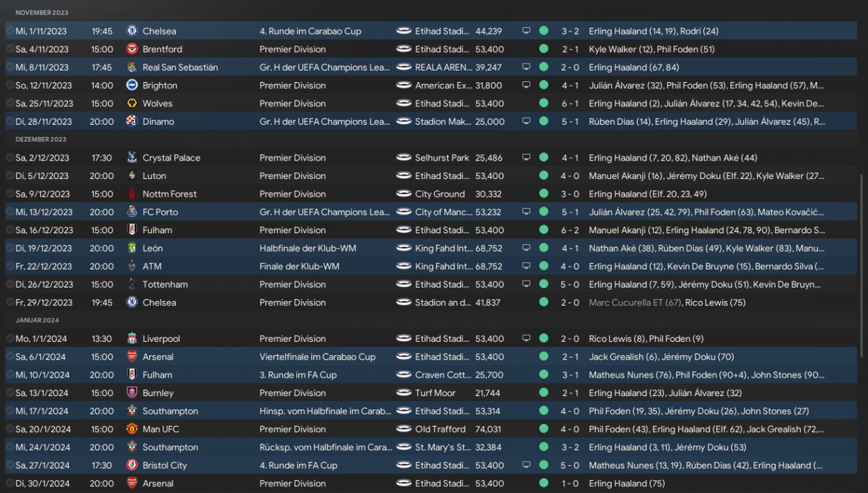Open the Liverpool team link
This screenshot has width=868, height=493.
162,338
